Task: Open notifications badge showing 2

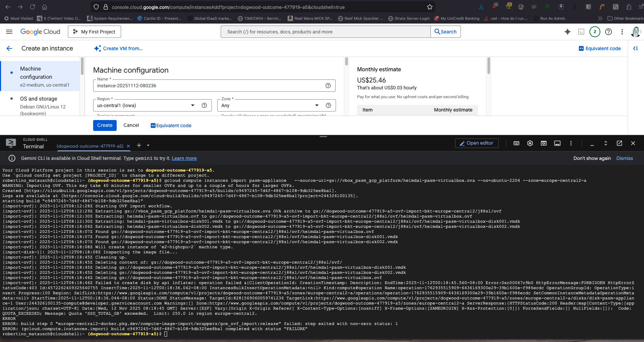Action: (x=595, y=32)
